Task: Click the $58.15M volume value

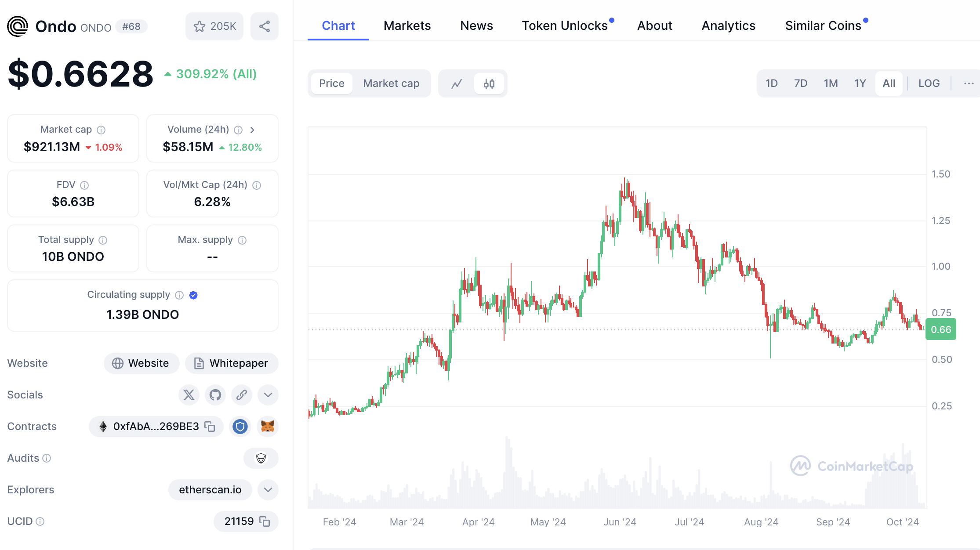Action: click(x=188, y=147)
